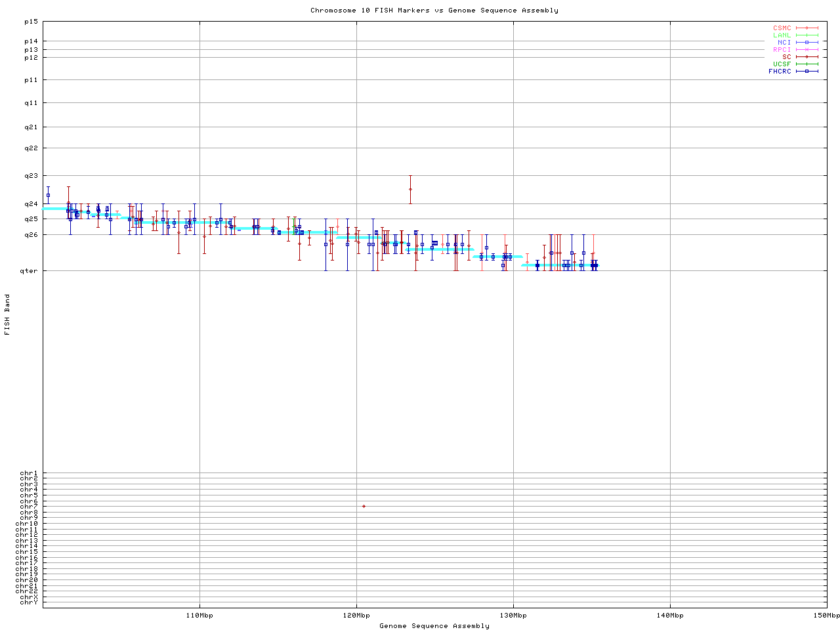Click the CSMC red legend marker

(807, 28)
